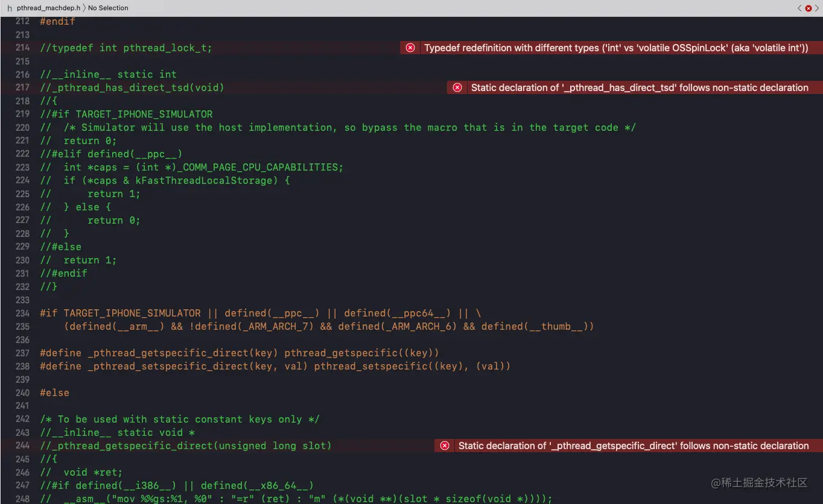Open the '_pthread_getspecific_direct' static declaration error
The height and width of the screenshot is (504, 823).
[634, 446]
